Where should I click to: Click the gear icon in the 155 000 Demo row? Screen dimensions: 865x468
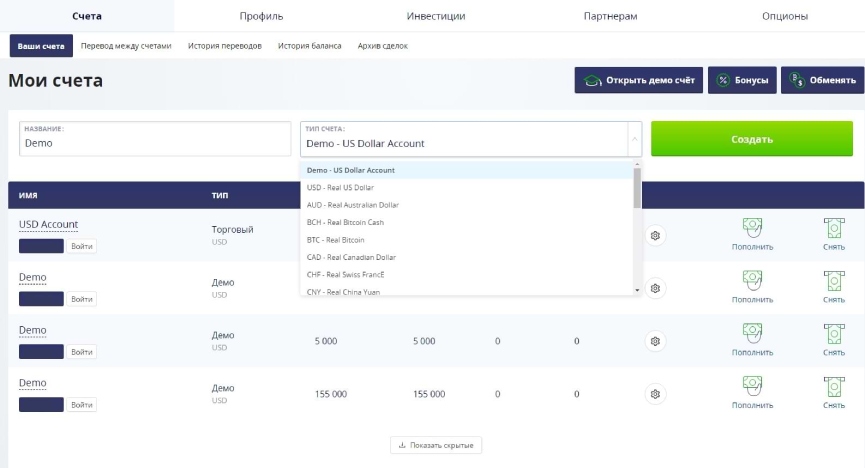click(655, 394)
